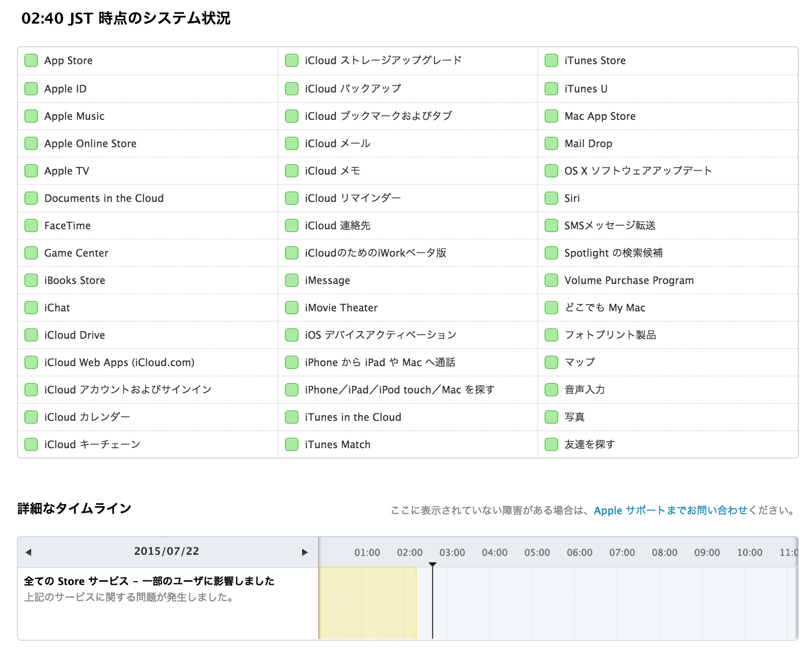
Task: Click the iTunes in the Cloud label
Action: coord(353,417)
